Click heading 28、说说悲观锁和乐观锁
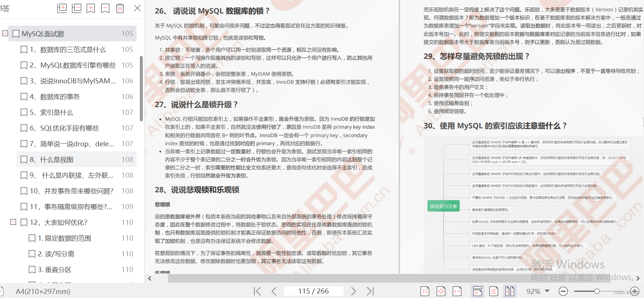 tap(197, 190)
